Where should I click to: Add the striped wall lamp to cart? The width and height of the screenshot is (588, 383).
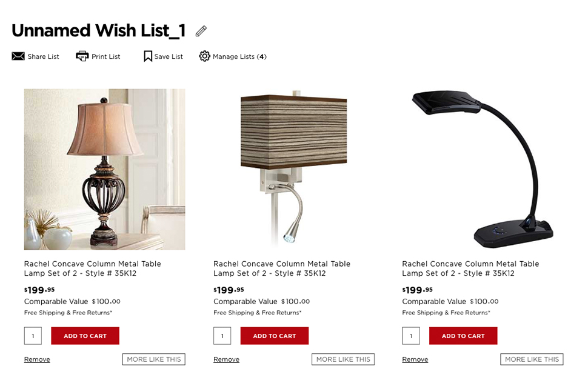pyautogui.click(x=275, y=336)
